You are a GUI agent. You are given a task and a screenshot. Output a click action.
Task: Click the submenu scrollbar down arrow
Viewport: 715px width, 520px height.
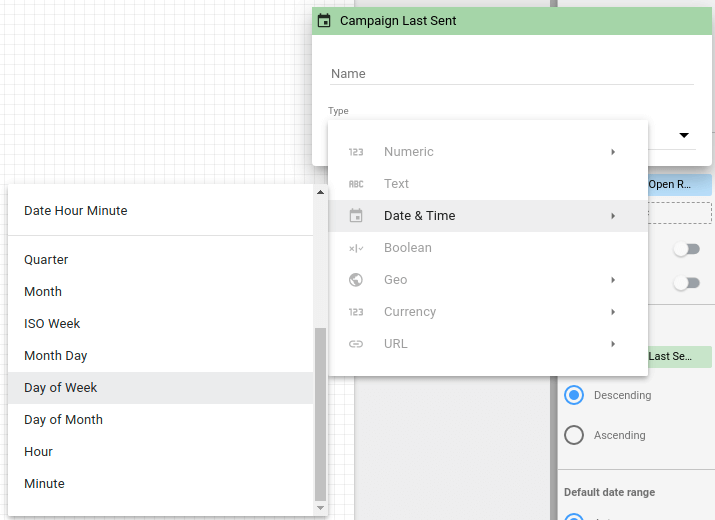321,508
